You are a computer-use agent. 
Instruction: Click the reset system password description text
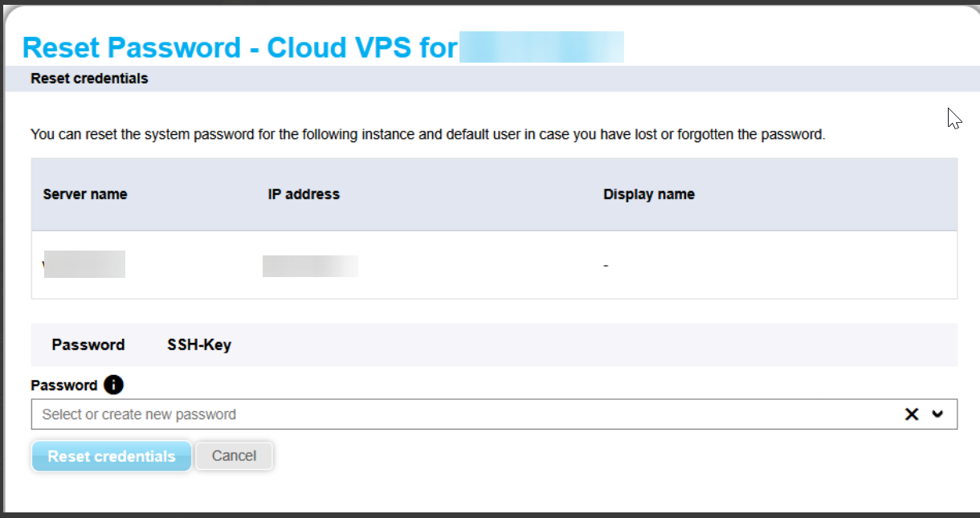(427, 134)
